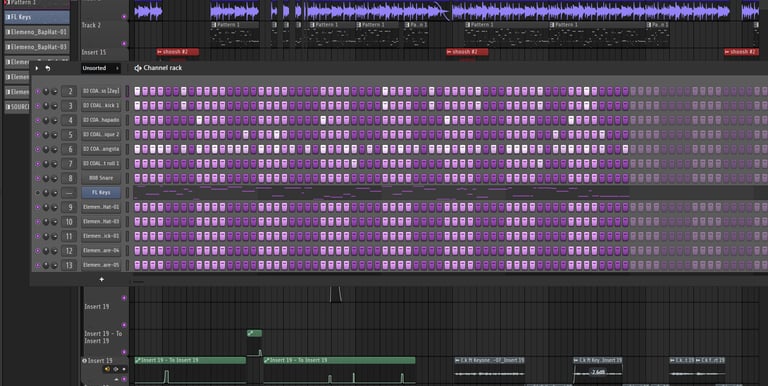Screen dimensions: 768x386
Task: Toggle mute LED for 808 Snare channel
Action: click(x=38, y=178)
